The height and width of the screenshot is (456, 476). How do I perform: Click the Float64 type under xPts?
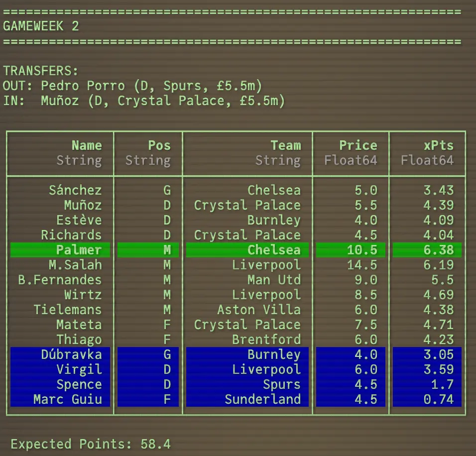427,160
